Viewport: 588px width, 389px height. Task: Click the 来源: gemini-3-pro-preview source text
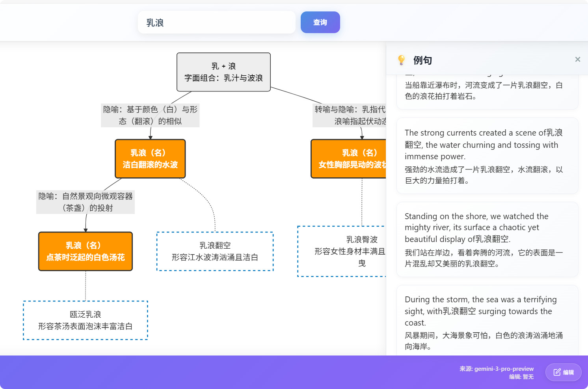tap(496, 369)
